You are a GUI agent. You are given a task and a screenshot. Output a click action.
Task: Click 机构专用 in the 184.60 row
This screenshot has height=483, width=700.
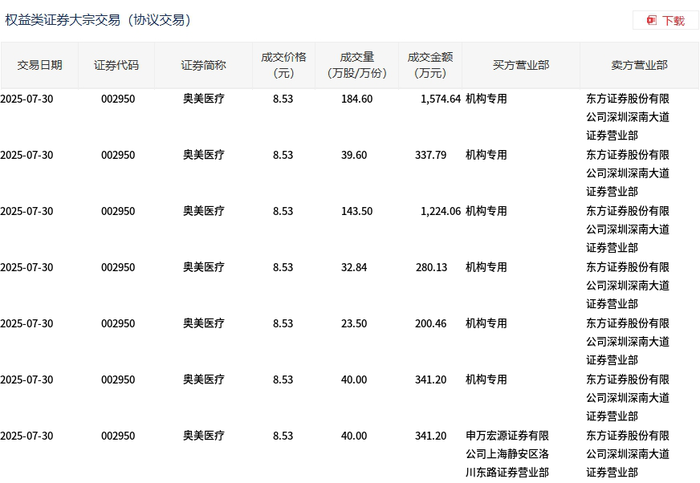[x=486, y=99]
